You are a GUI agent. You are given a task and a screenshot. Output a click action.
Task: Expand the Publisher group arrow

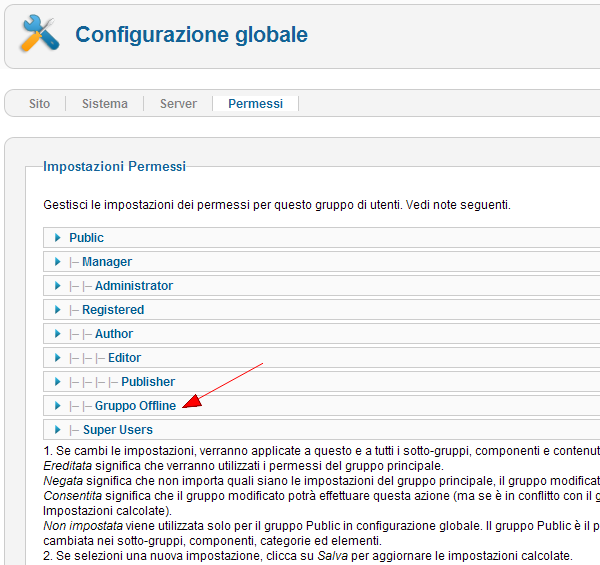[58, 382]
